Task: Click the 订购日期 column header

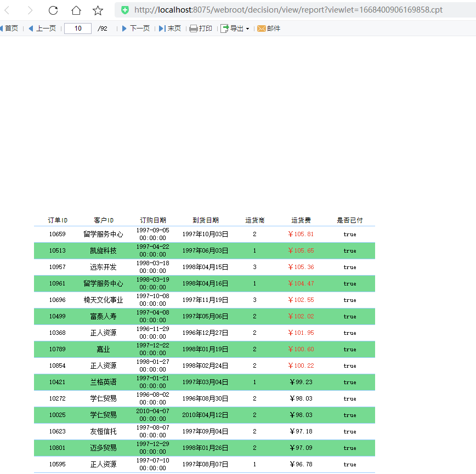Action: tap(152, 220)
